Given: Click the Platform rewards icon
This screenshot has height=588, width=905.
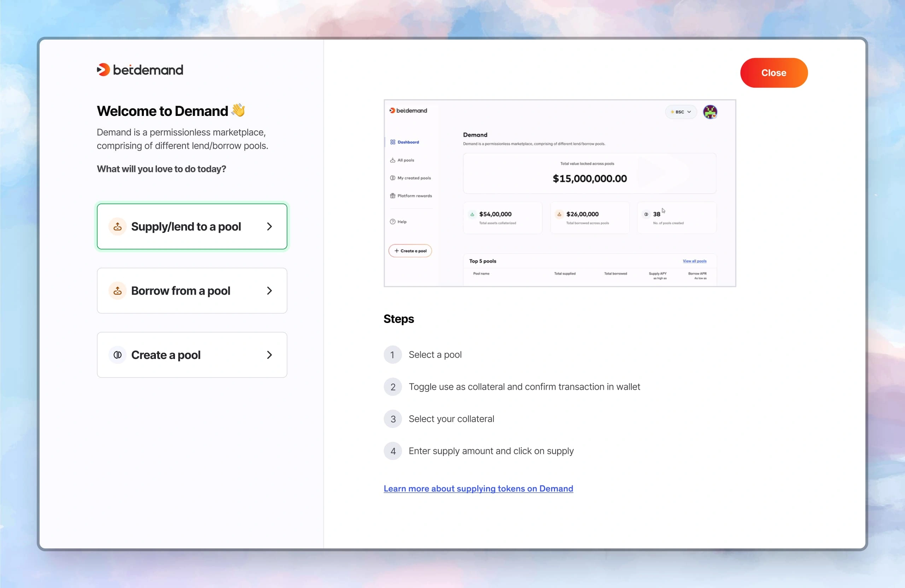Looking at the screenshot, I should pyautogui.click(x=392, y=195).
